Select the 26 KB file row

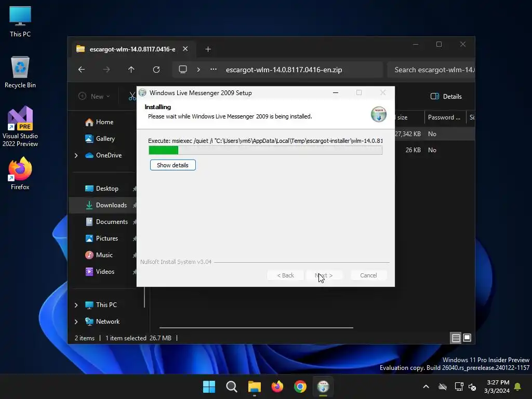pyautogui.click(x=435, y=150)
